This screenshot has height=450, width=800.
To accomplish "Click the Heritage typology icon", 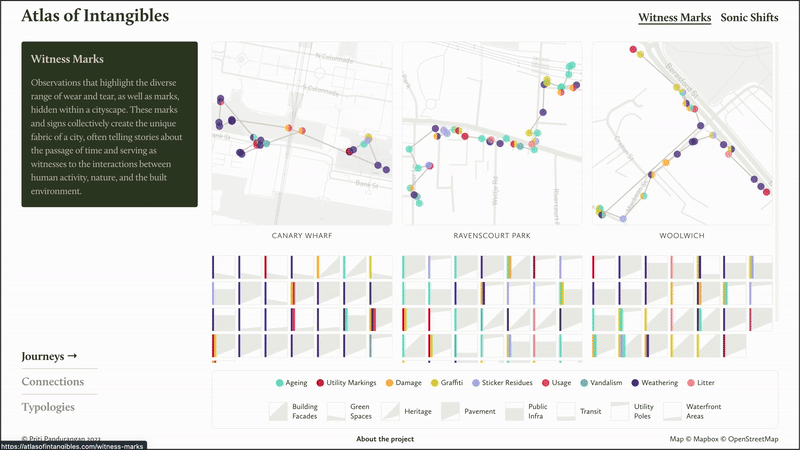I will click(x=390, y=411).
